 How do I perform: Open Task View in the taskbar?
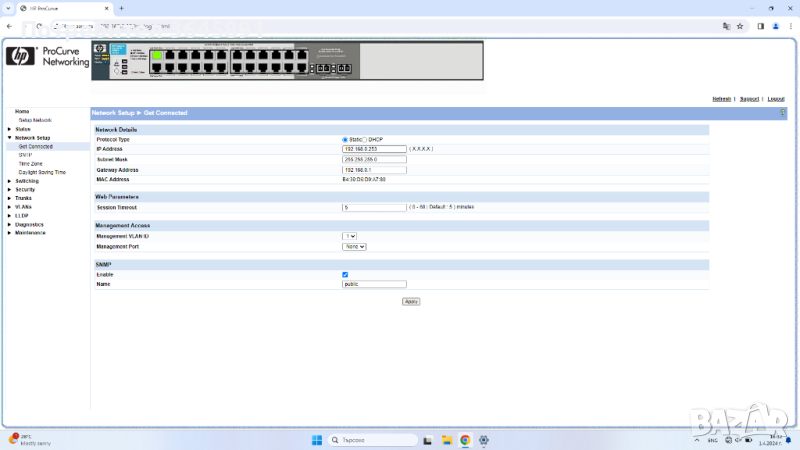click(x=428, y=440)
